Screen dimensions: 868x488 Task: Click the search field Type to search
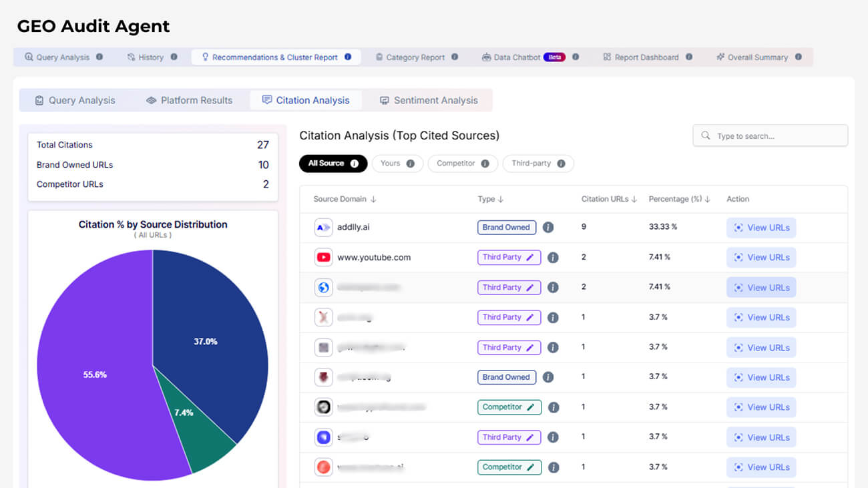[x=771, y=136]
